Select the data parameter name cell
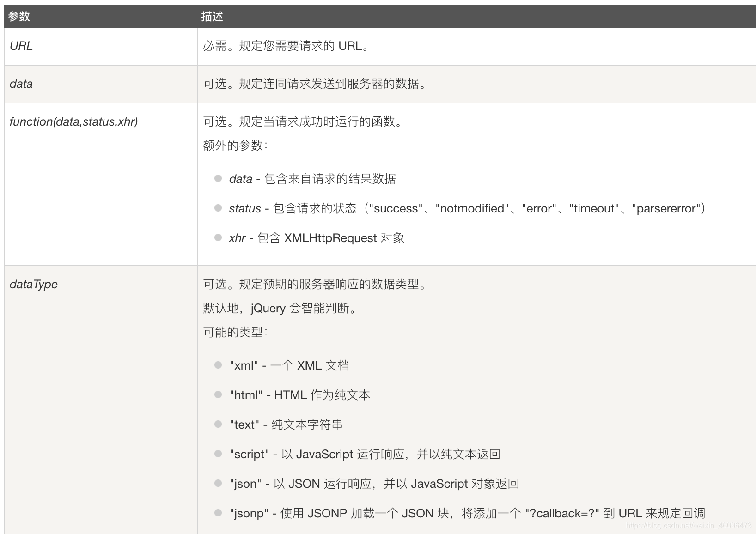Screen dimensions: 756x534 [x=101, y=84]
